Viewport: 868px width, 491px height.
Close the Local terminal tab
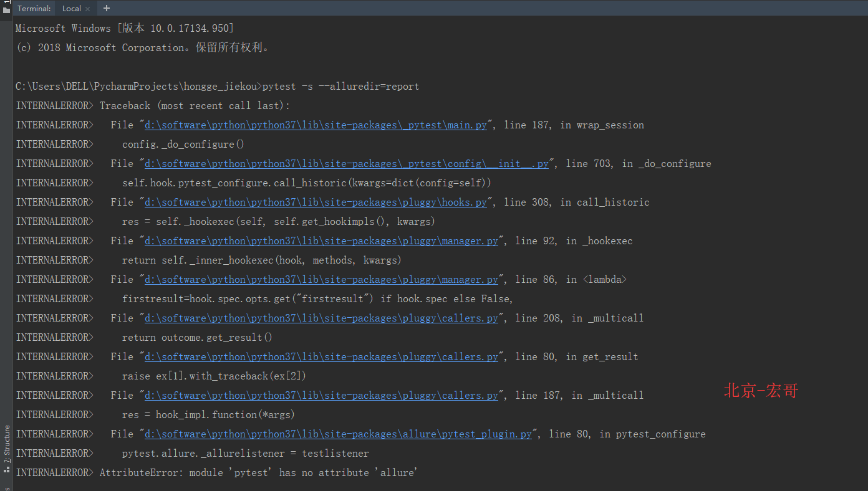pos(87,9)
